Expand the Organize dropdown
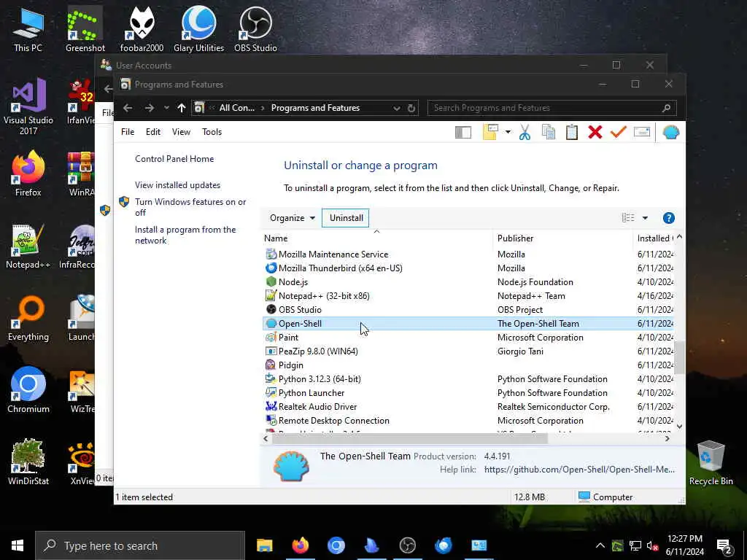Image resolution: width=747 pixels, height=560 pixels. pos(292,218)
